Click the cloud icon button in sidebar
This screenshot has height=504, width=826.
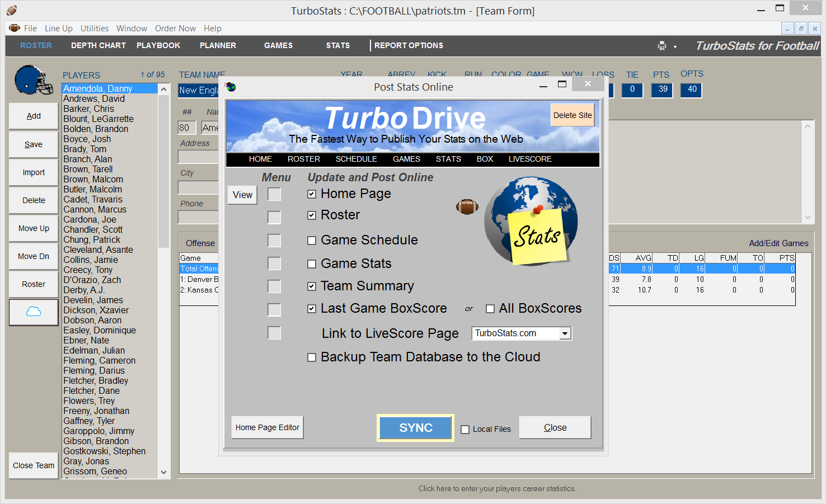34,312
